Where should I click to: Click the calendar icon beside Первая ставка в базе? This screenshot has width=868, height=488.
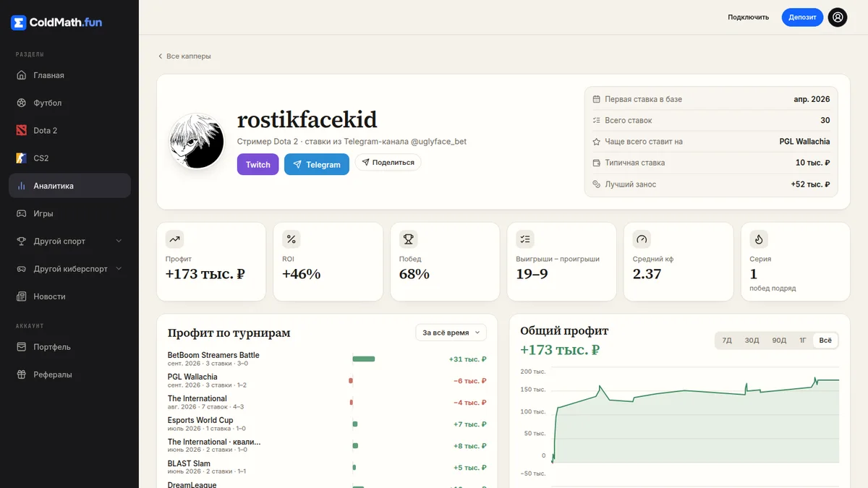tap(597, 99)
